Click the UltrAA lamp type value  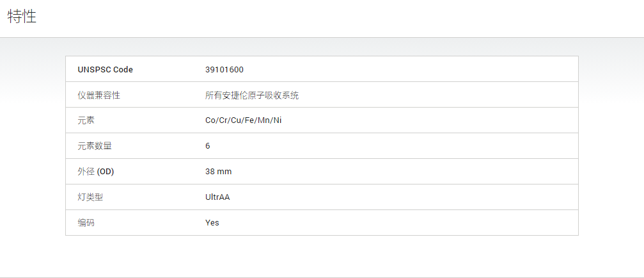(x=217, y=197)
